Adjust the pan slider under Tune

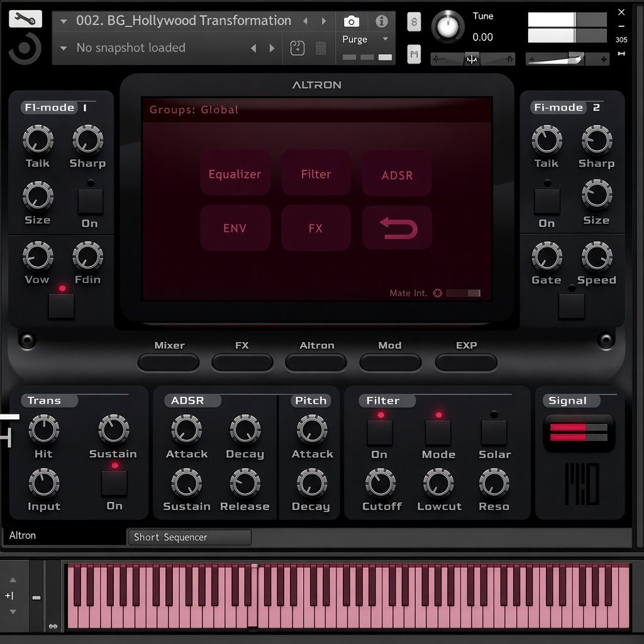(472, 60)
